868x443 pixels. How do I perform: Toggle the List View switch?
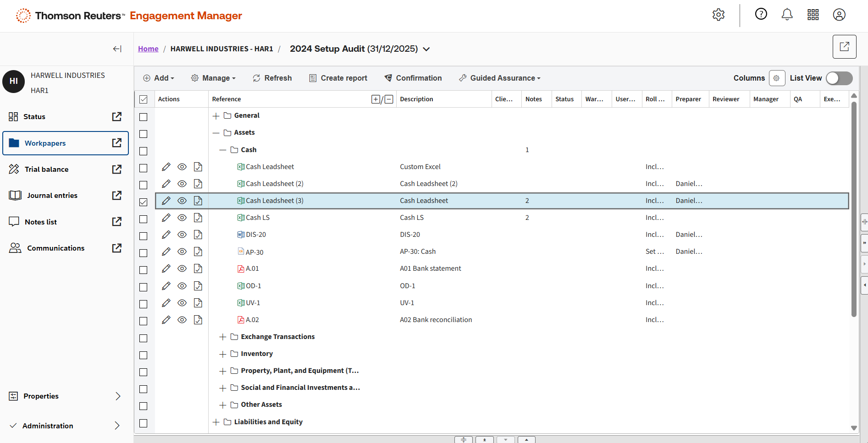[839, 78]
